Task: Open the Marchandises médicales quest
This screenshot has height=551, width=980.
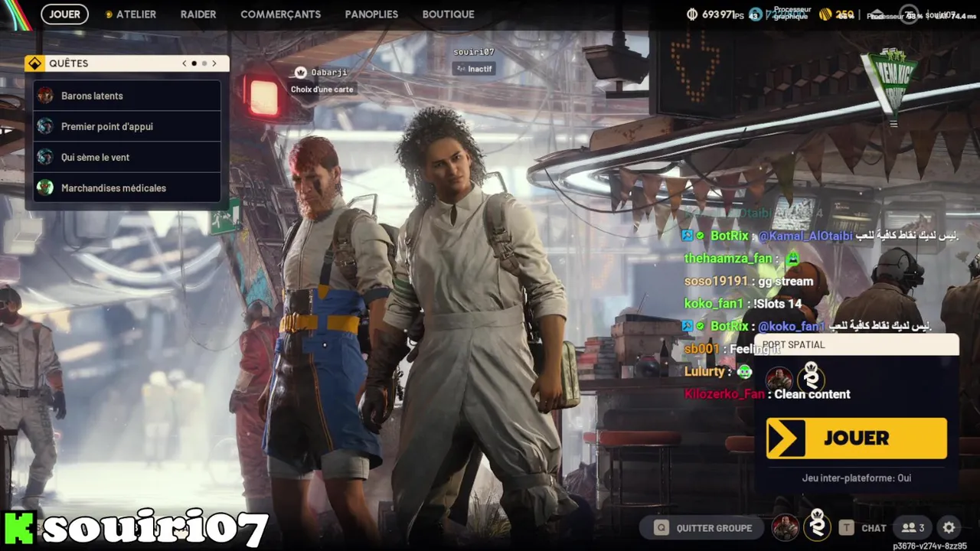Action: [127, 187]
